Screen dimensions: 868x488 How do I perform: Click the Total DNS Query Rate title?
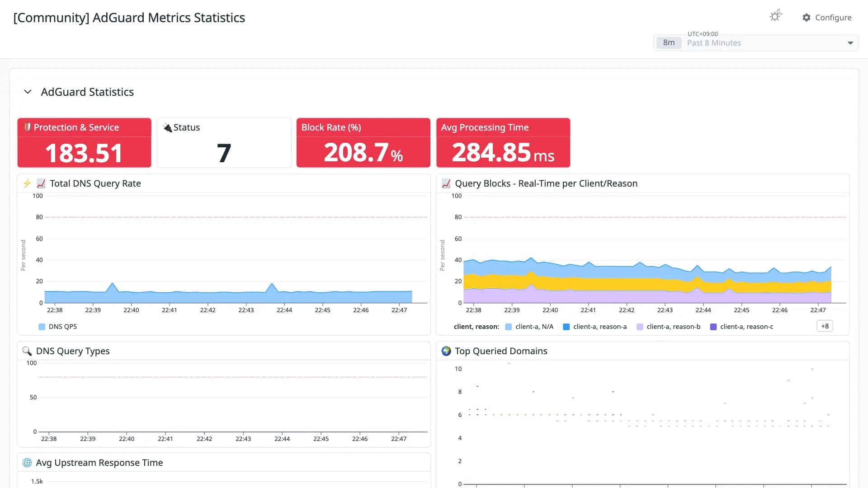pos(95,183)
